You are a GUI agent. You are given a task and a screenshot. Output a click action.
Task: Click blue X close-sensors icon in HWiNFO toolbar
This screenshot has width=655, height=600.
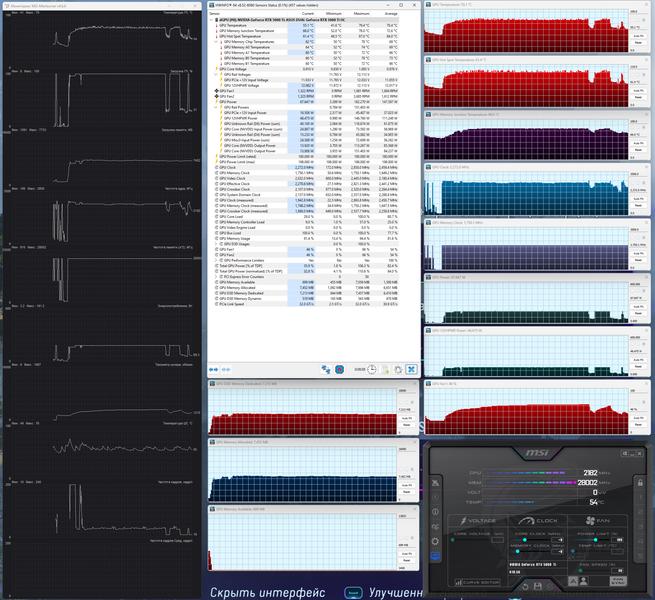pyautogui.click(x=411, y=369)
